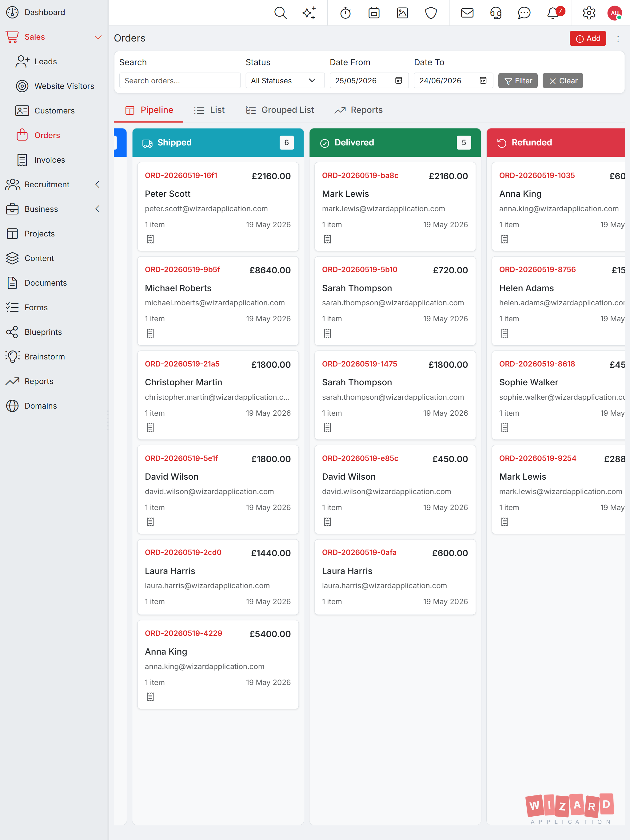Open invoice icon on Peter Scott order
This screenshot has width=630, height=840.
tap(150, 239)
